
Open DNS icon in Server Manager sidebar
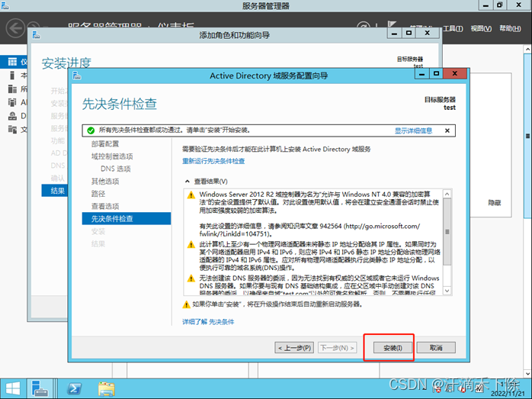[x=12, y=116]
